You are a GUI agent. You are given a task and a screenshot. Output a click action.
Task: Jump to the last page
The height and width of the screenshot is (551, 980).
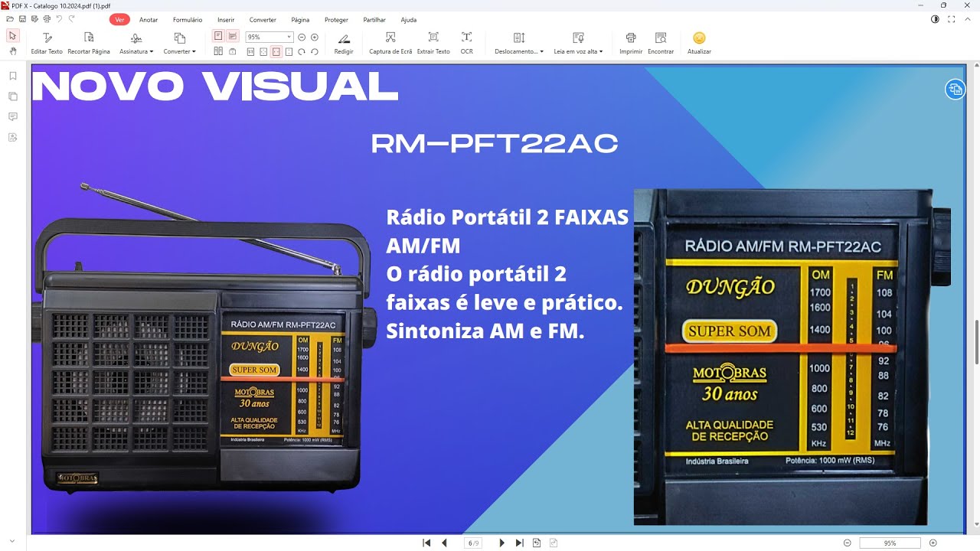tap(519, 543)
